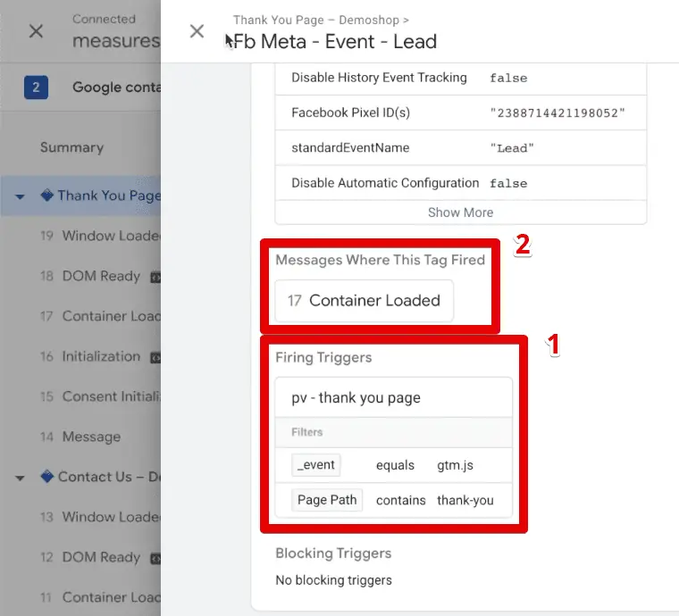Select event 11 Container Loaded

click(100, 597)
